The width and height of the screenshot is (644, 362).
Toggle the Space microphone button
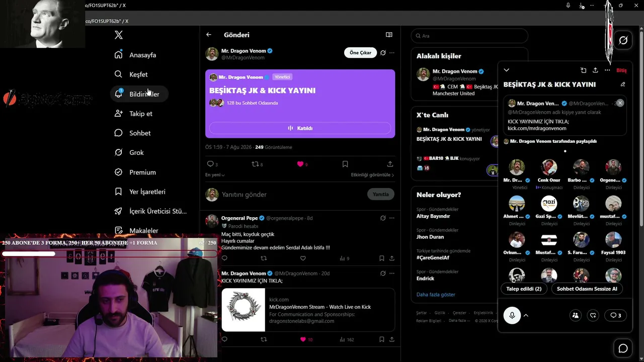(x=512, y=315)
